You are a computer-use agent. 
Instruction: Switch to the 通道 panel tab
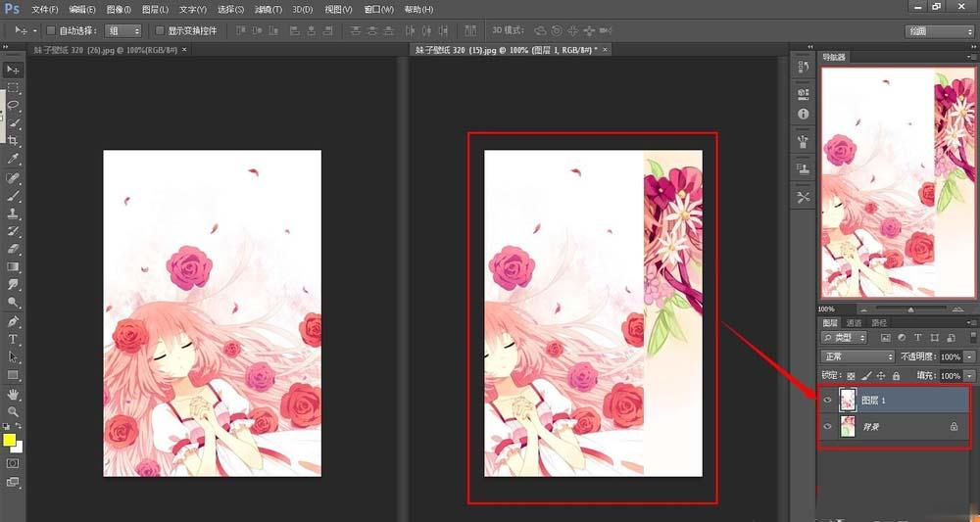pos(855,322)
